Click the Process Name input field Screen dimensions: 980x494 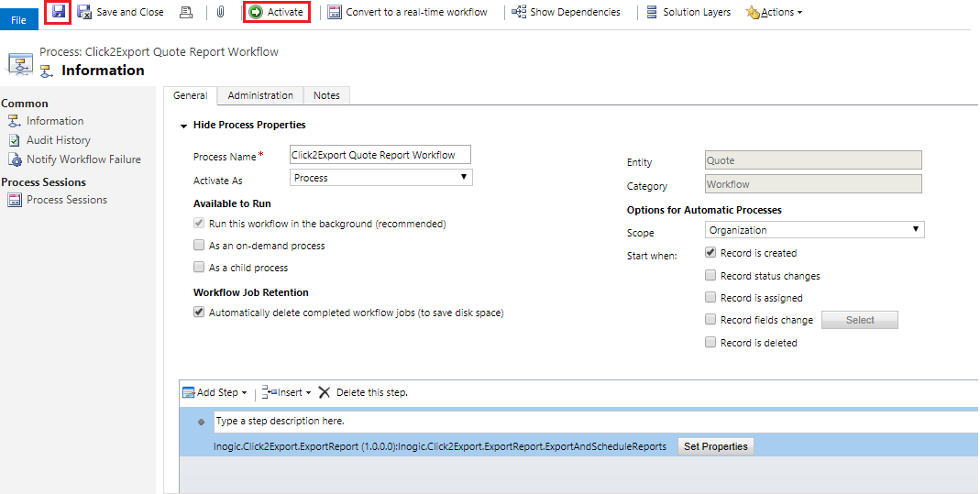point(380,155)
